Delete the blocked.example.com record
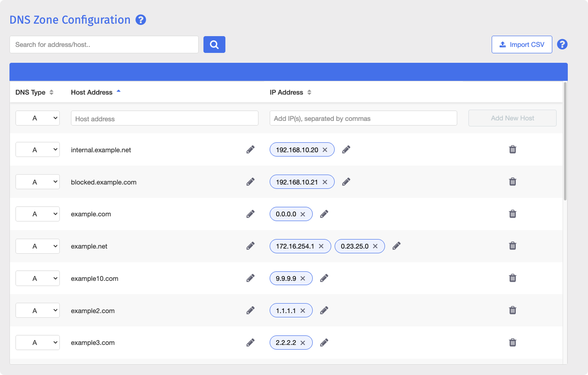This screenshot has width=588, height=375. point(513,181)
